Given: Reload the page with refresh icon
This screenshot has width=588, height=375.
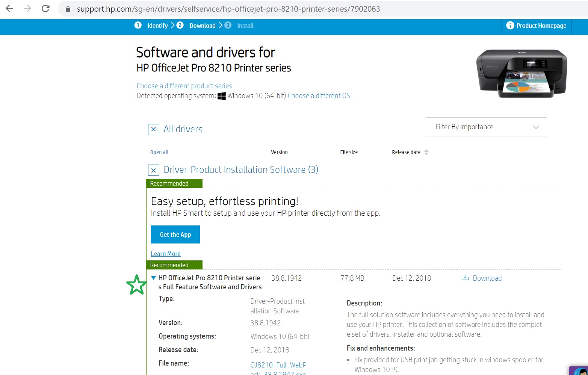Looking at the screenshot, I should [x=45, y=8].
